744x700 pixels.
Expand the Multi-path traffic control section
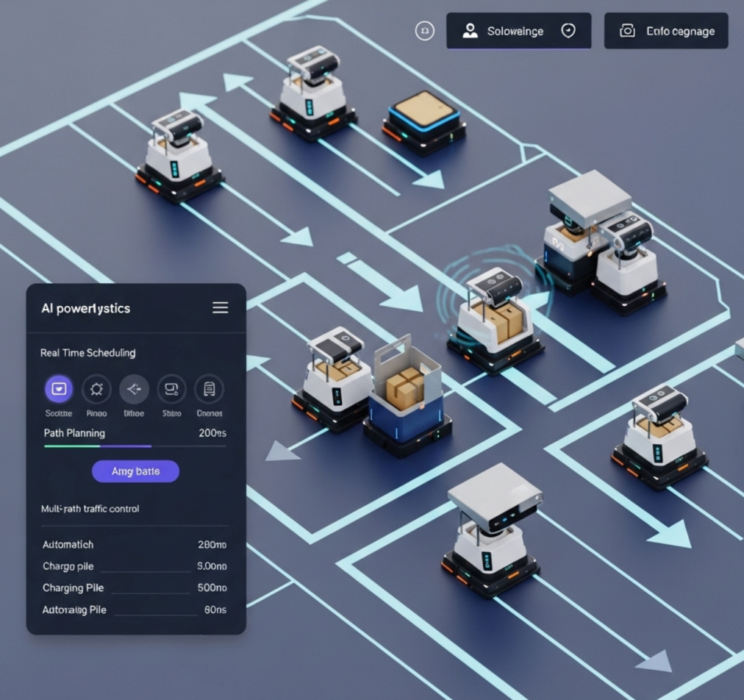point(90,509)
